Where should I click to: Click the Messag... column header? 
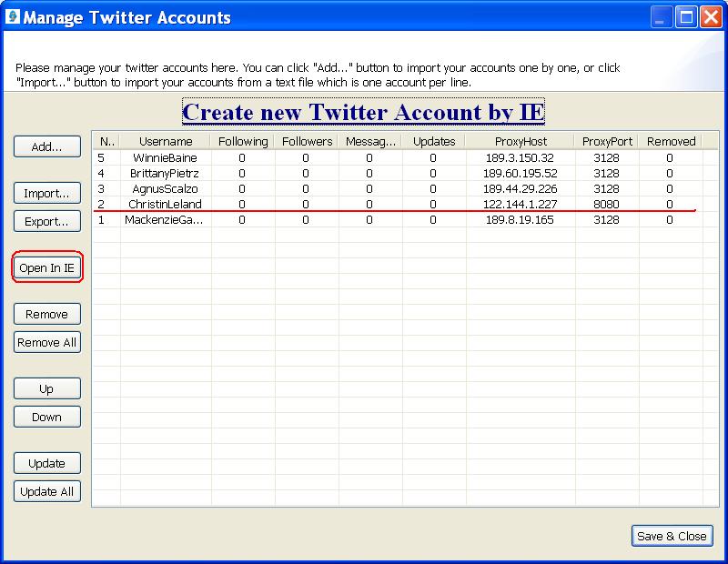click(370, 141)
